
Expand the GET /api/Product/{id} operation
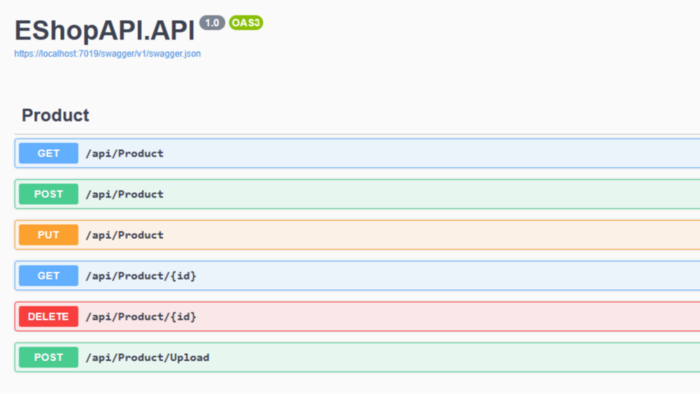point(357,276)
